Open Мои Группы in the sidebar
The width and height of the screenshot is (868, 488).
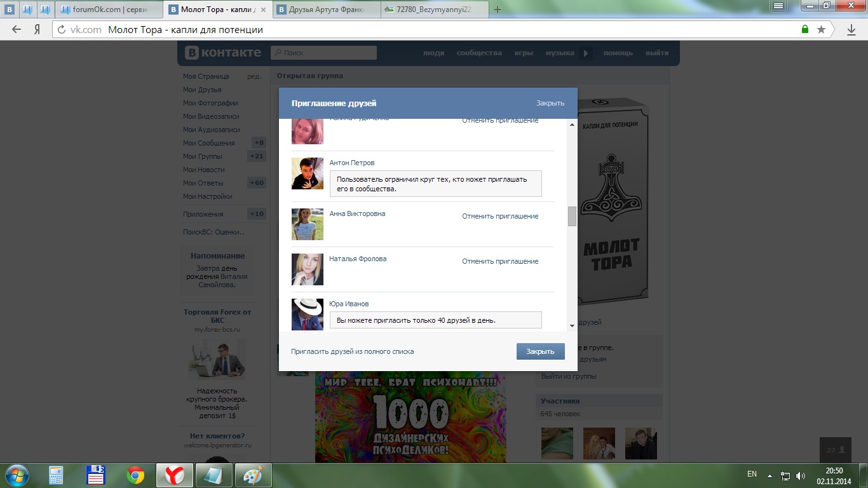[x=203, y=156]
